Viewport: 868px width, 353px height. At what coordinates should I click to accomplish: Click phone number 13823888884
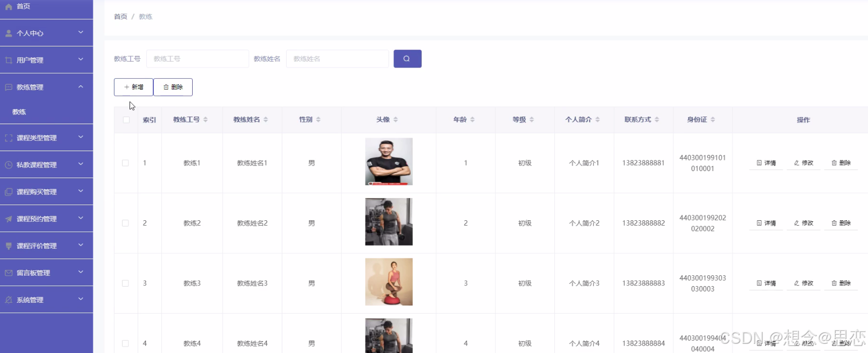coord(643,343)
